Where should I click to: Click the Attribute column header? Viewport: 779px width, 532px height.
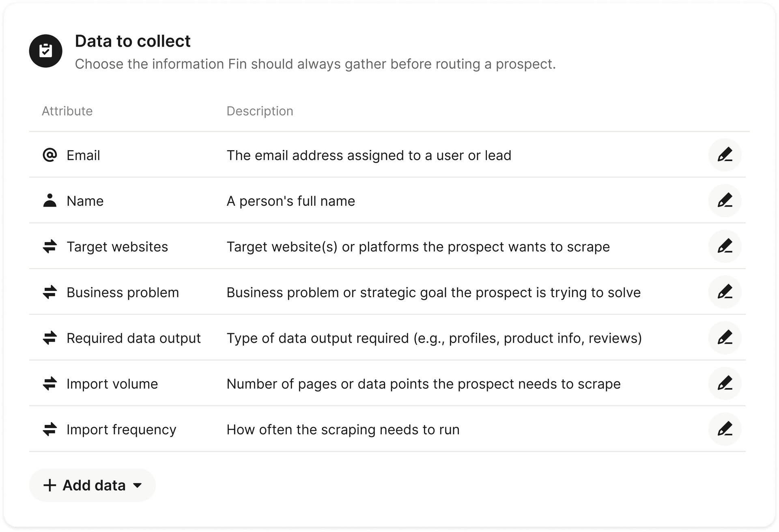coord(67,111)
